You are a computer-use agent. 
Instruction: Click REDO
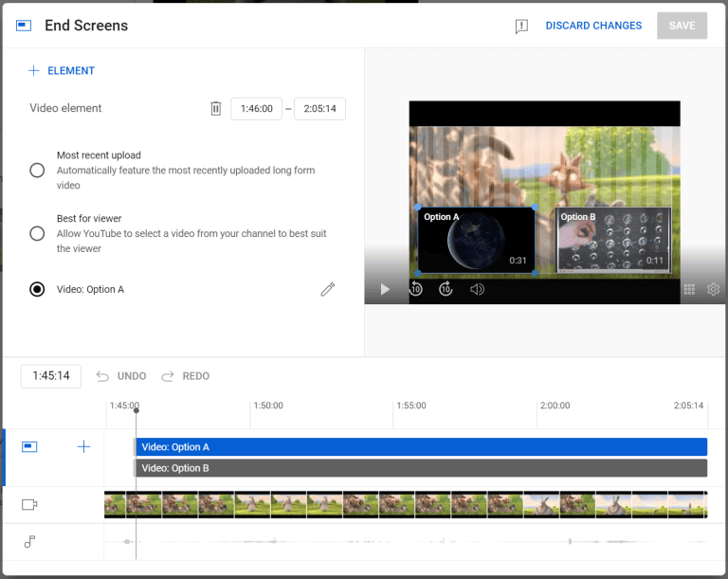pos(185,376)
